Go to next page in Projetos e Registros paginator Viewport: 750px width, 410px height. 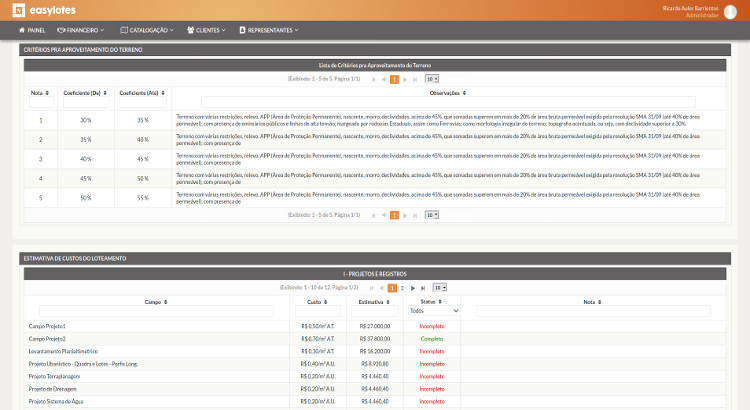tap(413, 288)
